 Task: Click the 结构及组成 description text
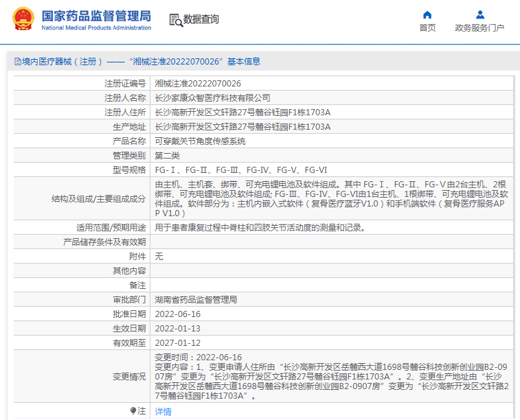tap(331, 199)
